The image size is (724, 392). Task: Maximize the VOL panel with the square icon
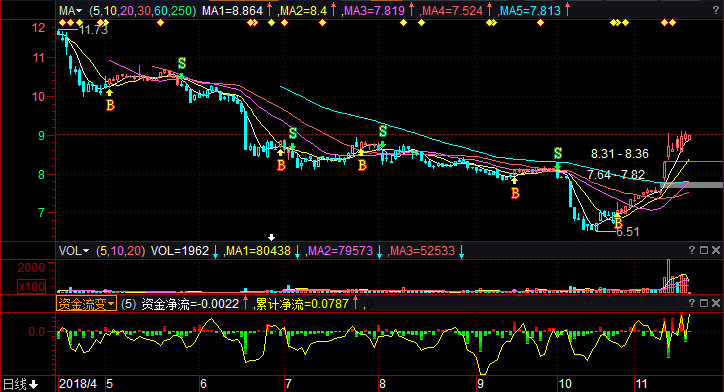click(704, 250)
